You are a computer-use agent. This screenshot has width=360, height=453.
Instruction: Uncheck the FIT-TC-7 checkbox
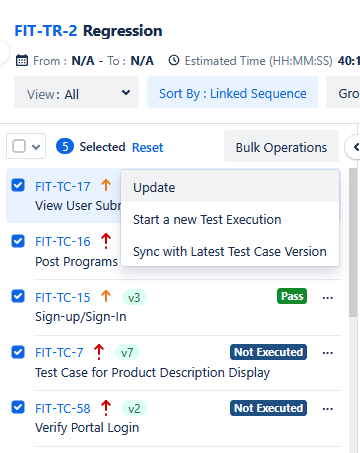pos(18,352)
